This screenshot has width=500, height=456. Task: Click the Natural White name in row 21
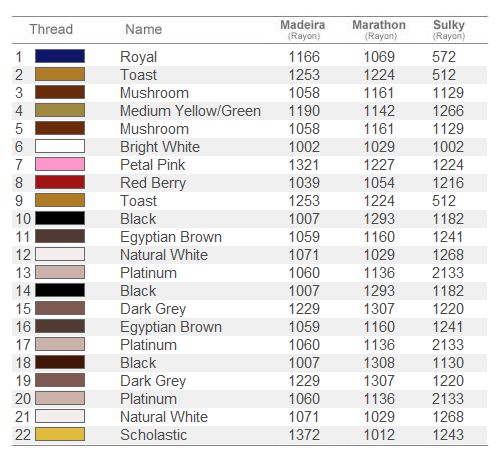click(x=164, y=417)
